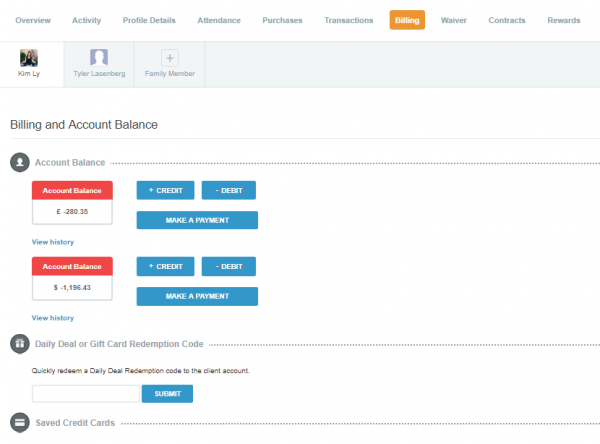Click the $ -1,196.43 balance value
Image resolution: width=600 pixels, height=444 pixels.
click(72, 287)
